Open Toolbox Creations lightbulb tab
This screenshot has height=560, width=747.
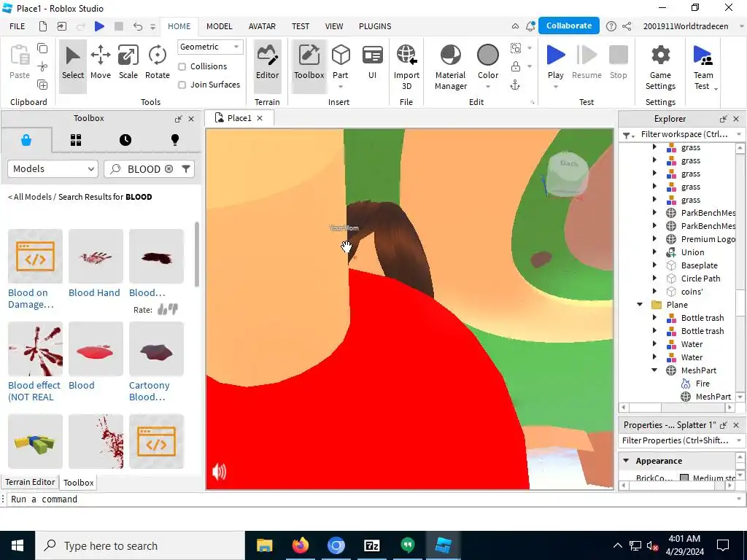tap(175, 140)
